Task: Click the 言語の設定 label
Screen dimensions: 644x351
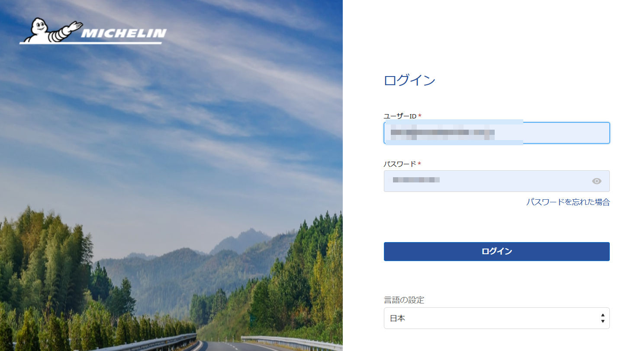Action: pyautogui.click(x=404, y=300)
